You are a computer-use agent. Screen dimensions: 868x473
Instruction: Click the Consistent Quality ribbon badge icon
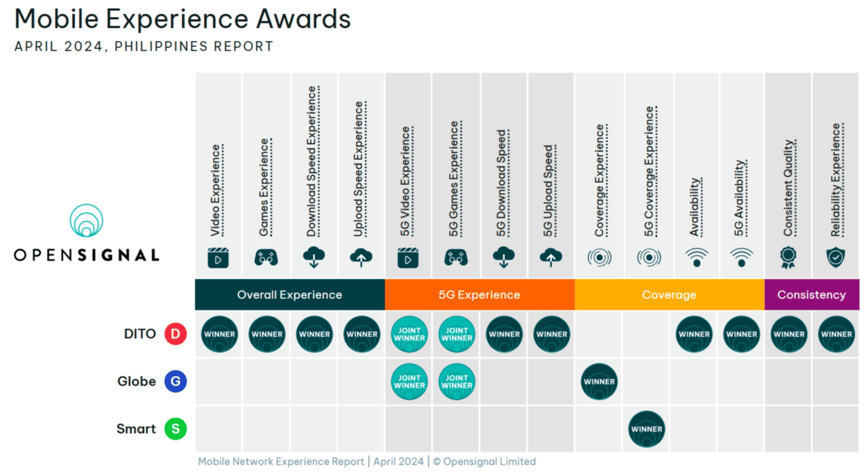click(788, 258)
